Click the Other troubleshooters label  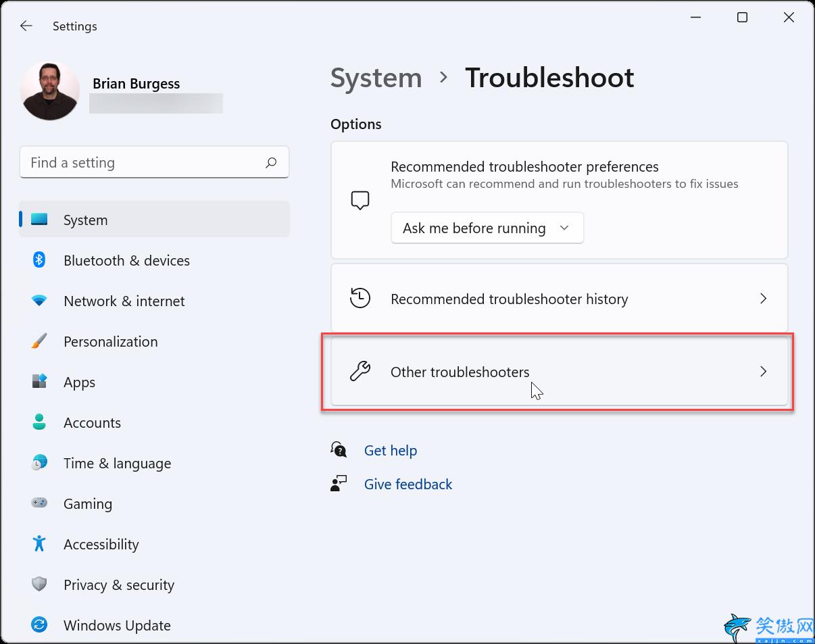tap(460, 372)
